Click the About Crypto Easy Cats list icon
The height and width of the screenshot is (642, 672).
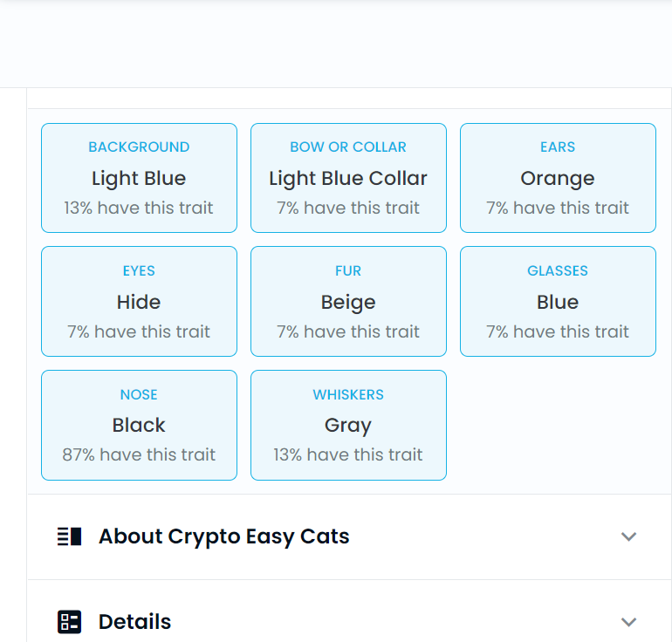[x=70, y=536]
